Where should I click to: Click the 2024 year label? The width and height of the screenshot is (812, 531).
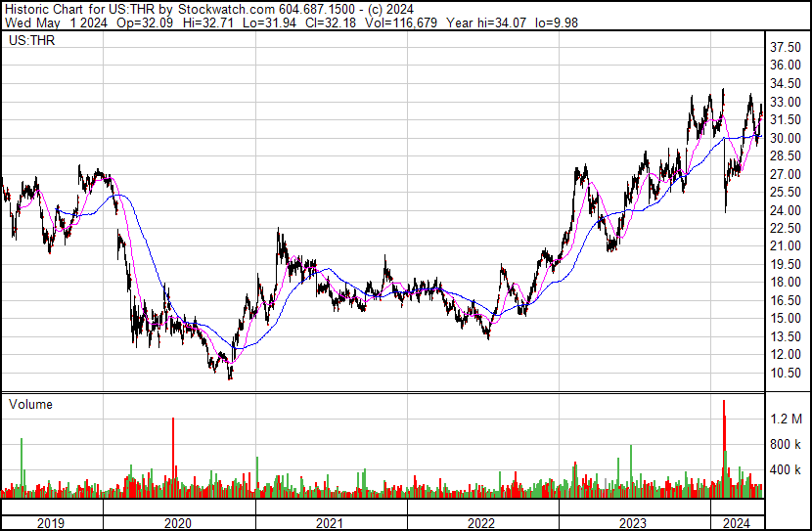click(737, 523)
